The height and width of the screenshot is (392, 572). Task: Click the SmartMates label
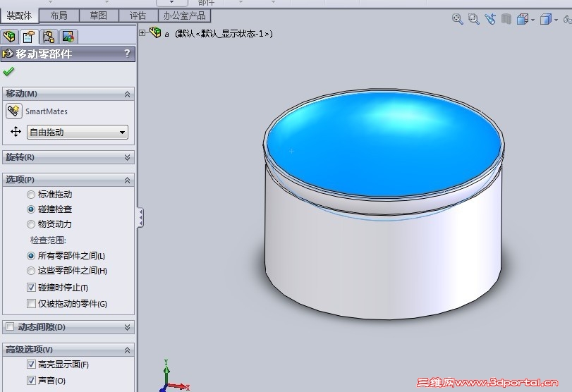click(x=47, y=111)
